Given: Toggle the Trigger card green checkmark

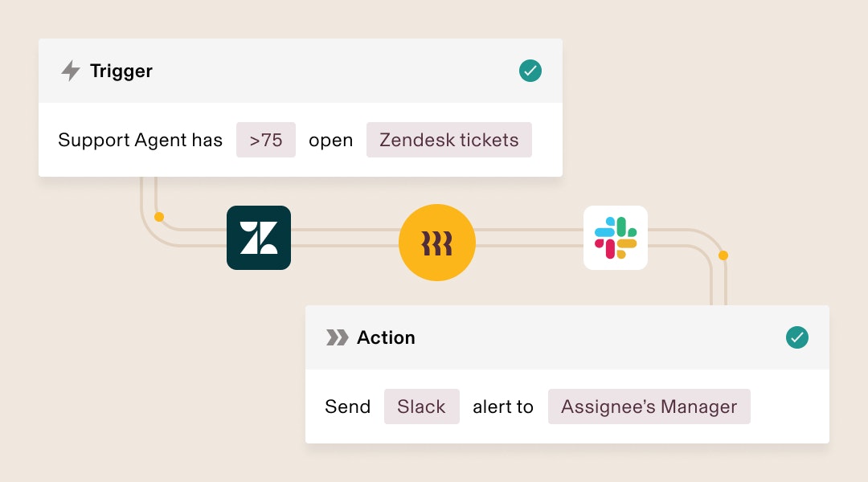Looking at the screenshot, I should point(530,71).
